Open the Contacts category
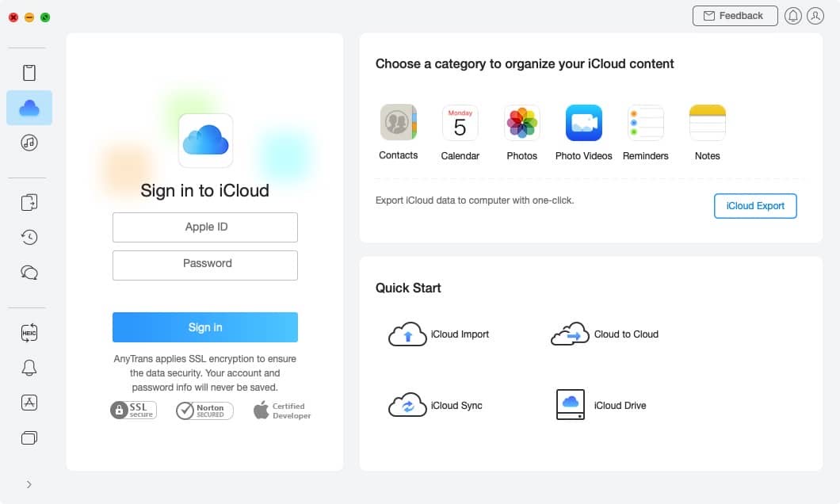 tap(398, 132)
